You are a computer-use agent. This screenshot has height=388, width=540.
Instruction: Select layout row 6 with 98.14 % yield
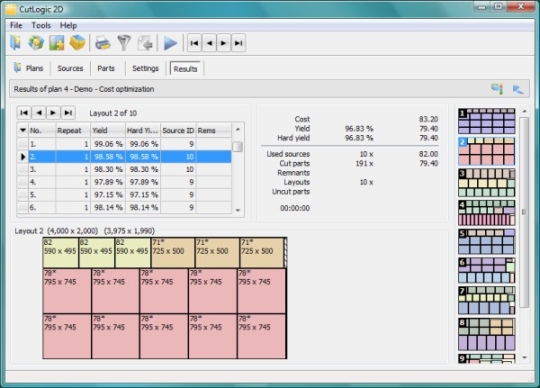tap(124, 208)
